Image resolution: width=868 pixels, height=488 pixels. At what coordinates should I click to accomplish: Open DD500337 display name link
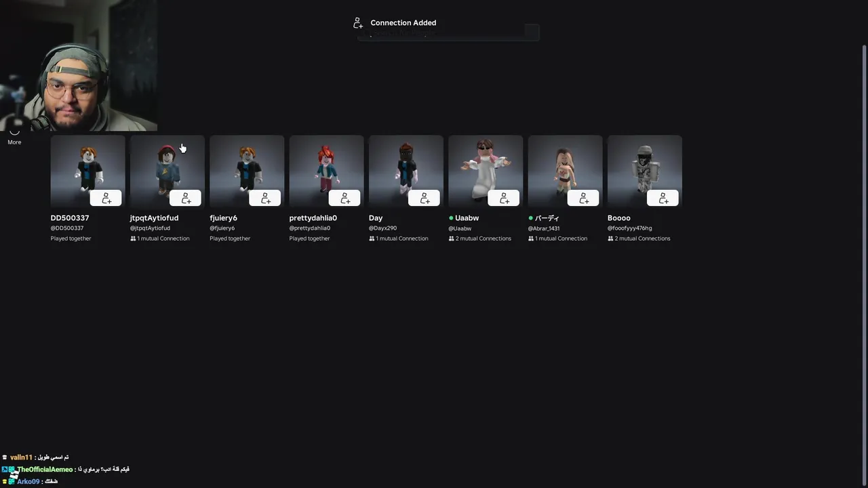(x=70, y=218)
